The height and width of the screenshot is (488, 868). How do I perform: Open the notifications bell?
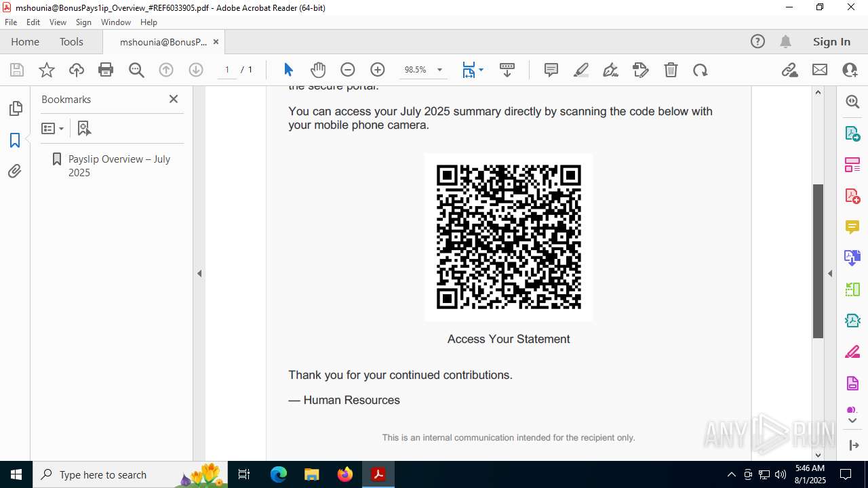[785, 42]
